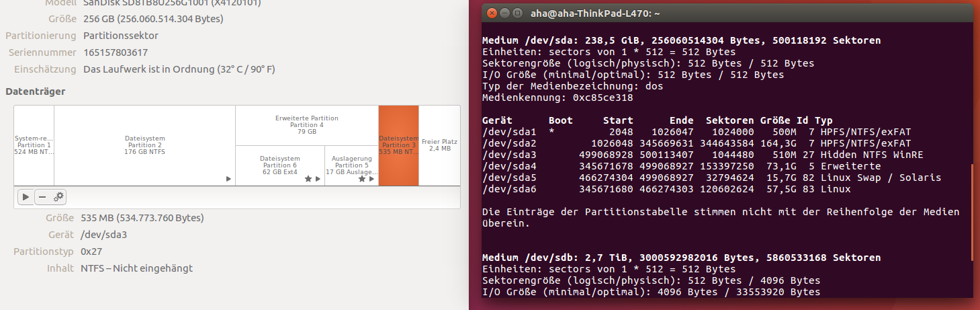Click the terminal vertical scrollbar
Viewport: 980px width, 310px height.
coord(971,213)
